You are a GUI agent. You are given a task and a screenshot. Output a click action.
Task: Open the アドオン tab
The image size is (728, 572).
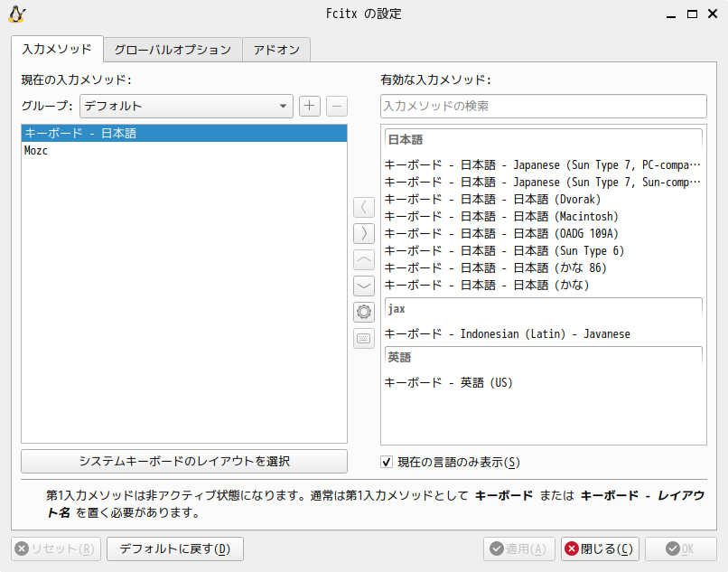[x=275, y=50]
